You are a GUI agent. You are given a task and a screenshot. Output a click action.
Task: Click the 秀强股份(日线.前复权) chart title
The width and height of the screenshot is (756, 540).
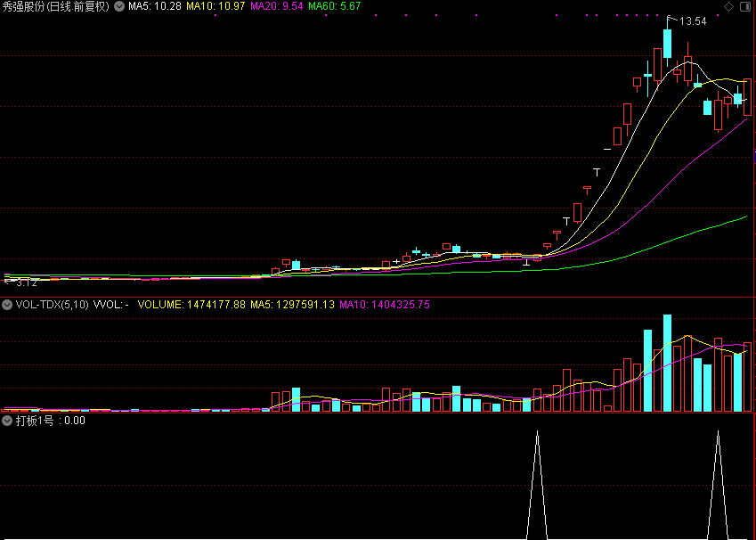pos(56,6)
